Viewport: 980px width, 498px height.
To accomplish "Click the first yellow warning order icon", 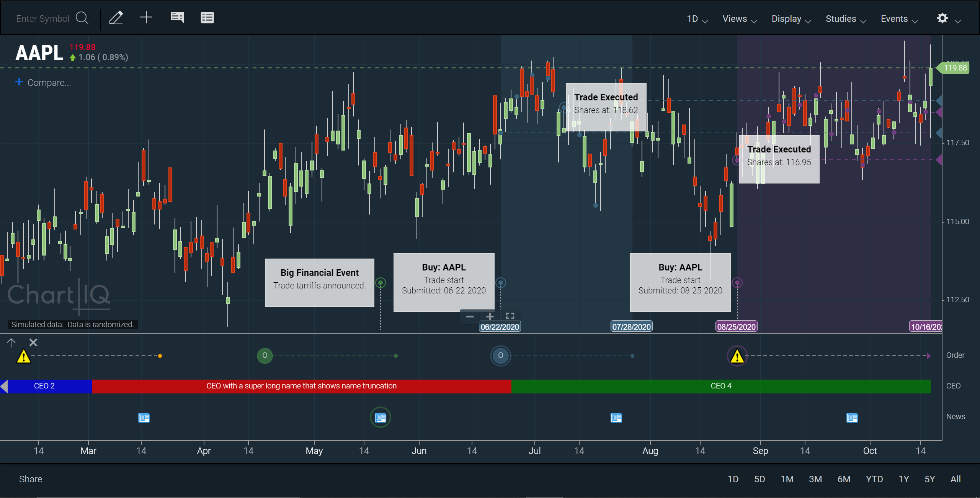I will coord(24,356).
